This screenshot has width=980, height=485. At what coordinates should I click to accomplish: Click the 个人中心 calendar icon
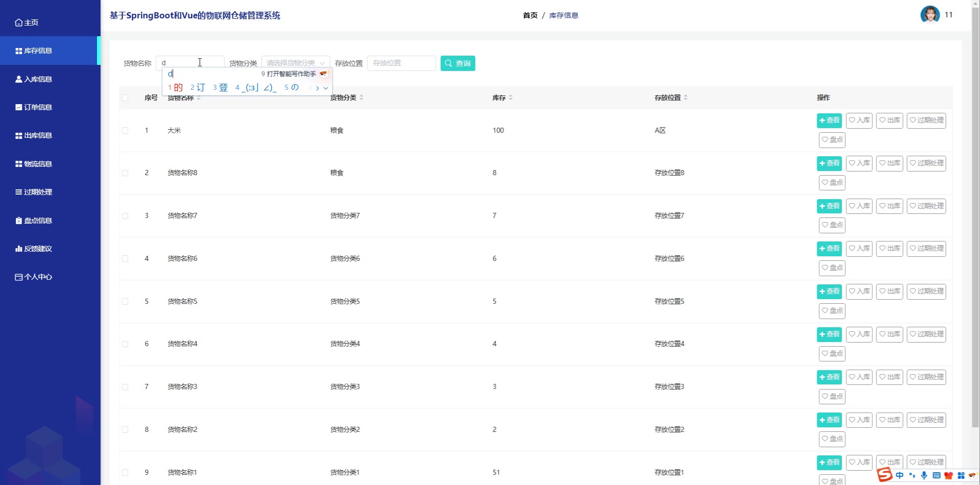19,277
